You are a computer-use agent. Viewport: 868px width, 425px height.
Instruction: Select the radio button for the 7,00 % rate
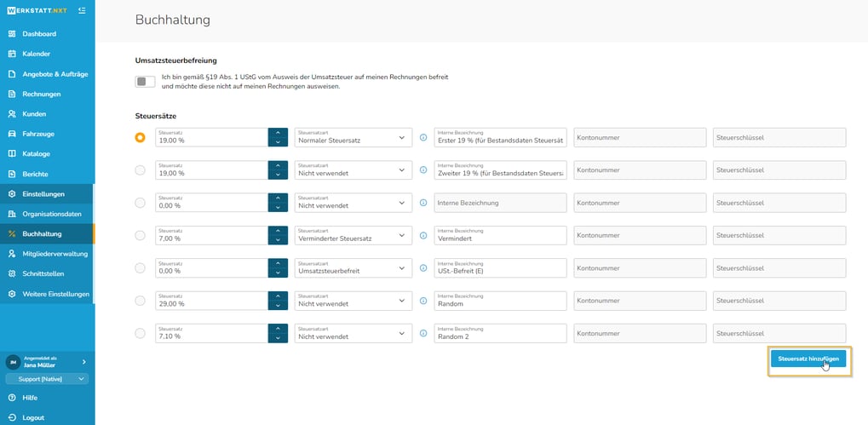tap(141, 235)
